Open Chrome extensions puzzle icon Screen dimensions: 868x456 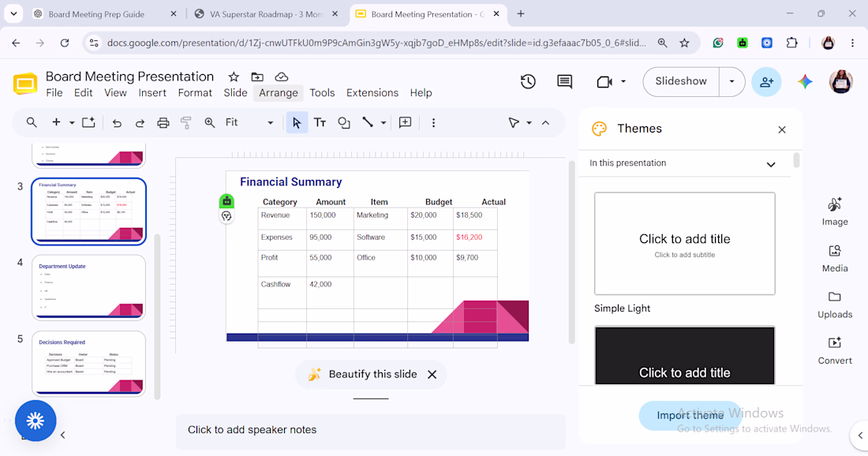pos(791,43)
